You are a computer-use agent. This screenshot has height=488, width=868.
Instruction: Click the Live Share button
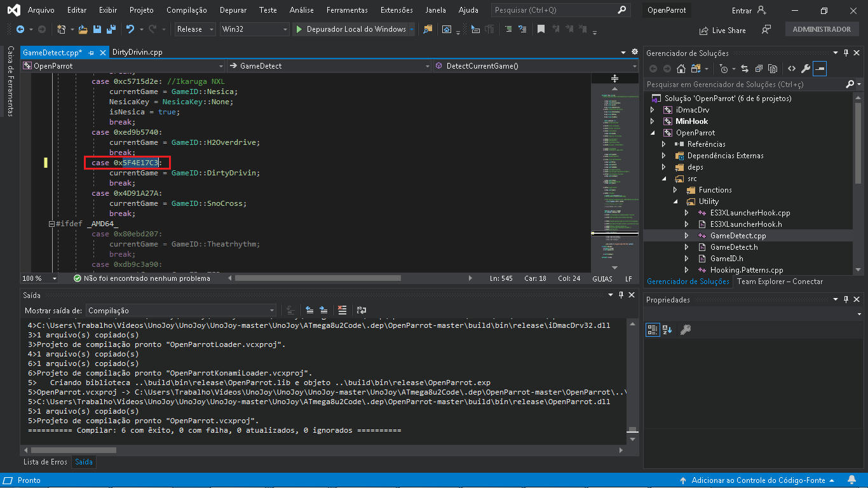click(722, 30)
